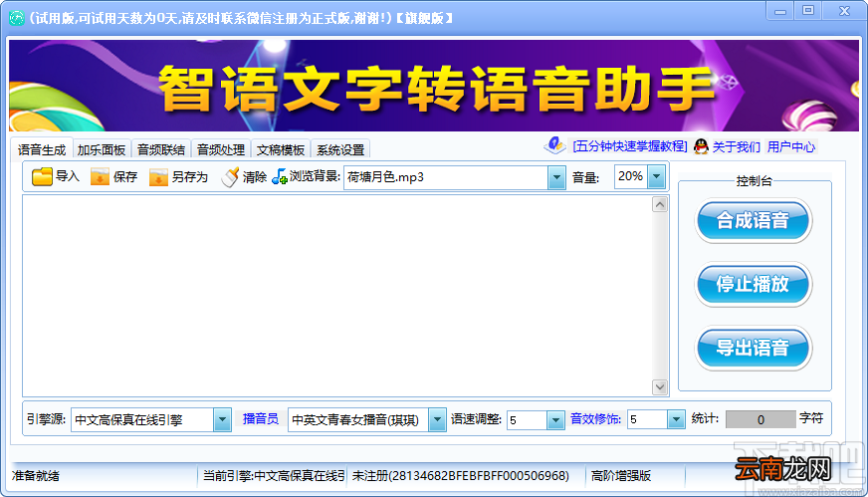Click the 统计 character count field
The height and width of the screenshot is (497, 868).
click(760, 419)
